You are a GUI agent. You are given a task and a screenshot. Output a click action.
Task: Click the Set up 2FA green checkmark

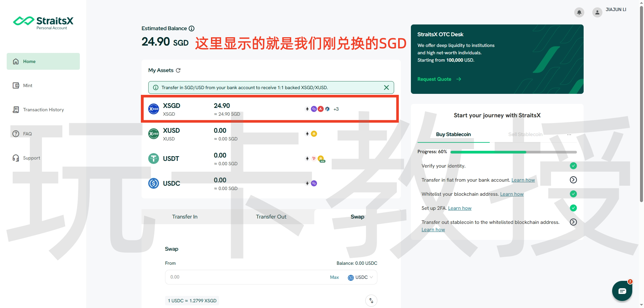point(573,208)
